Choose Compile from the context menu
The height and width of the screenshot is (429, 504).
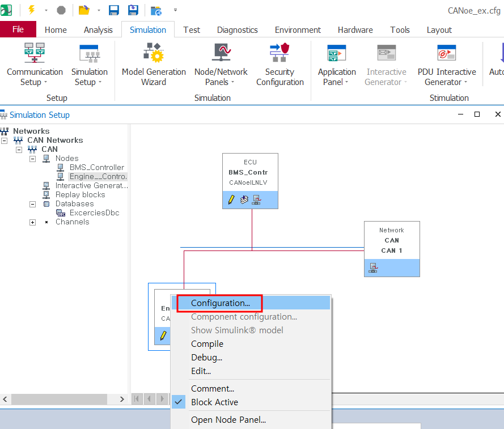(x=251, y=344)
